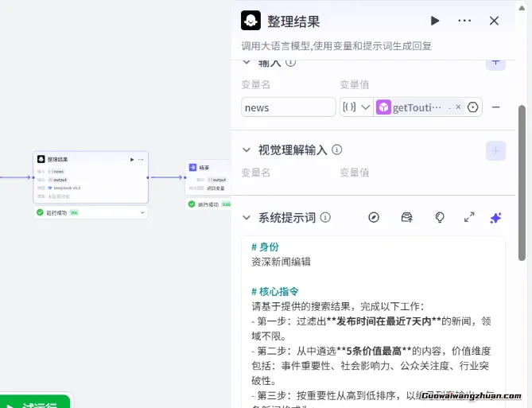Click the green success check under 结束 node

coord(192,204)
